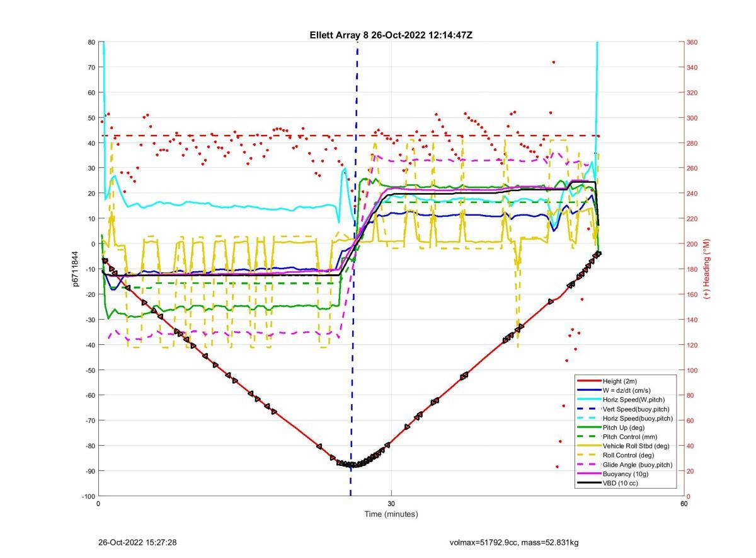This screenshot has height=558, width=756.
Task: Click the left y-axis tick label '-50'
Action: tap(90, 370)
